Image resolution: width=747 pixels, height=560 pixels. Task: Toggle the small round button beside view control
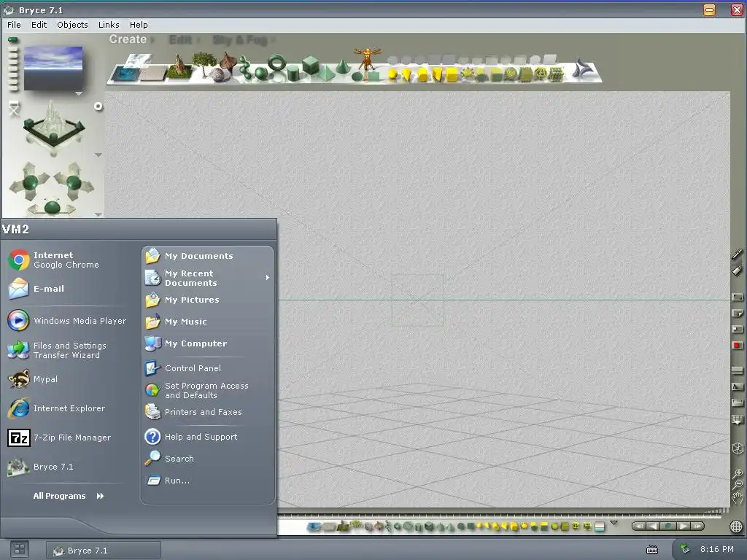coord(98,106)
